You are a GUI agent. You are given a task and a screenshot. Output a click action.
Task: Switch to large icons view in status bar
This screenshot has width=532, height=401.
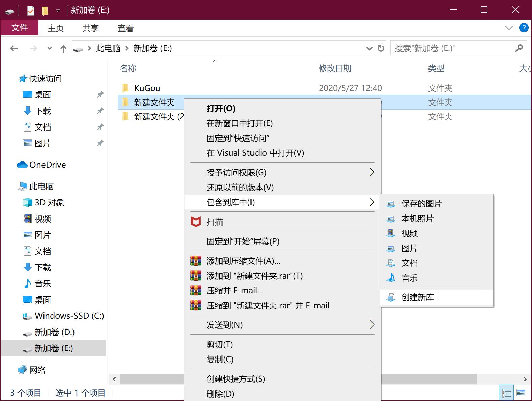click(521, 393)
